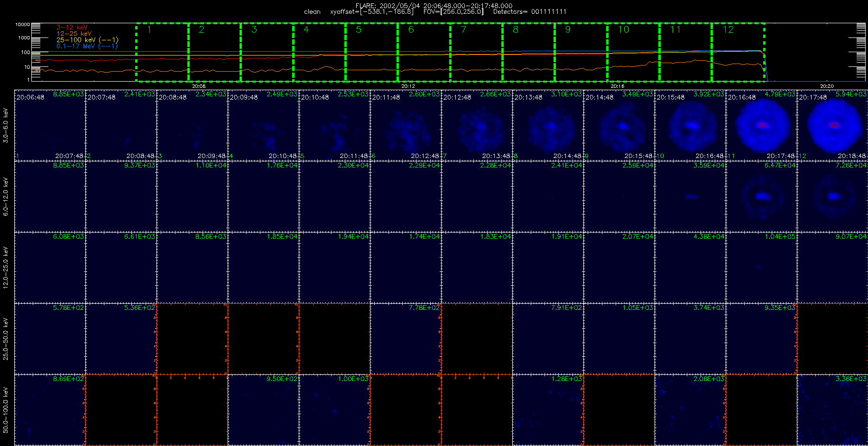Click the orange "12-25 keV" legend entry
Viewport: 868px width, 446px height.
tap(74, 34)
